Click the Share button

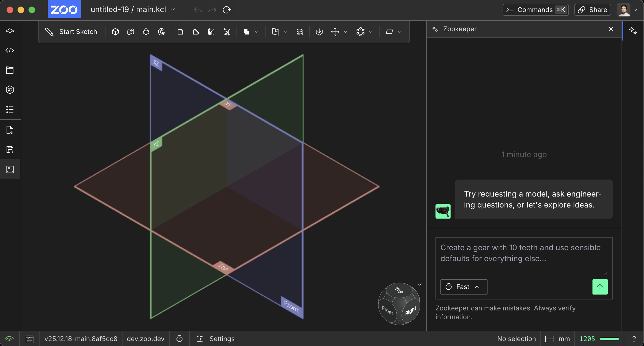click(592, 10)
